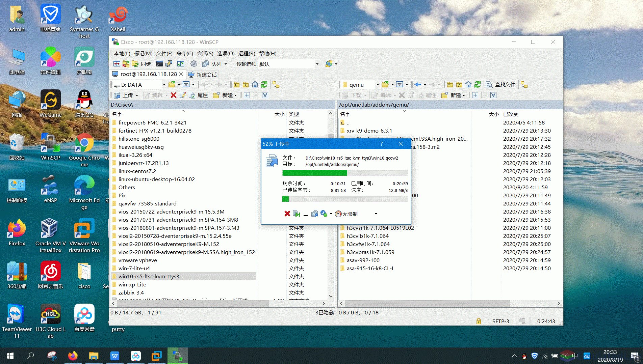Open session in PuTTY icon
Screen dimensions: 643x364
click(x=169, y=64)
